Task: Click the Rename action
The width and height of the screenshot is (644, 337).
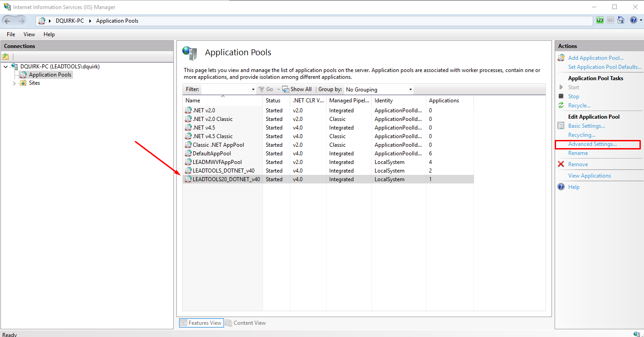Action: click(578, 153)
